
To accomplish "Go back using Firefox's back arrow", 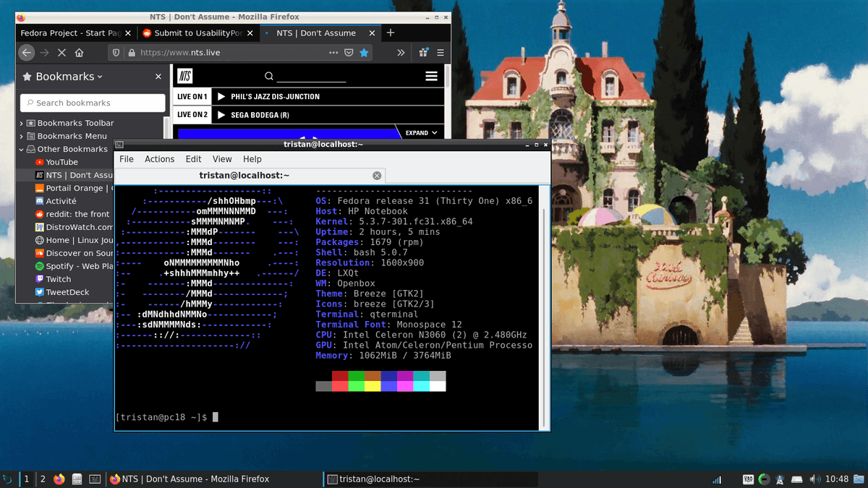I will coord(26,53).
